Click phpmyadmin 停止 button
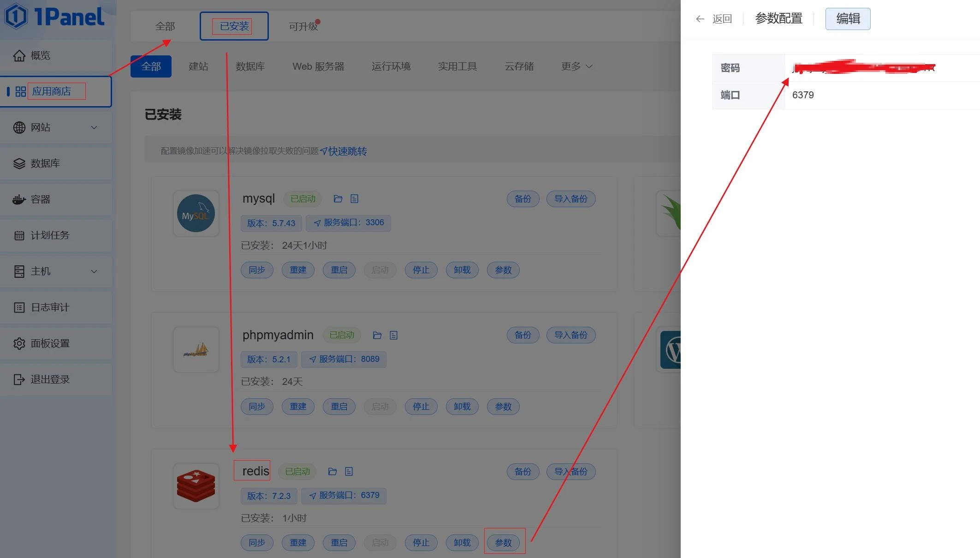The width and height of the screenshot is (980, 558). tap(421, 407)
